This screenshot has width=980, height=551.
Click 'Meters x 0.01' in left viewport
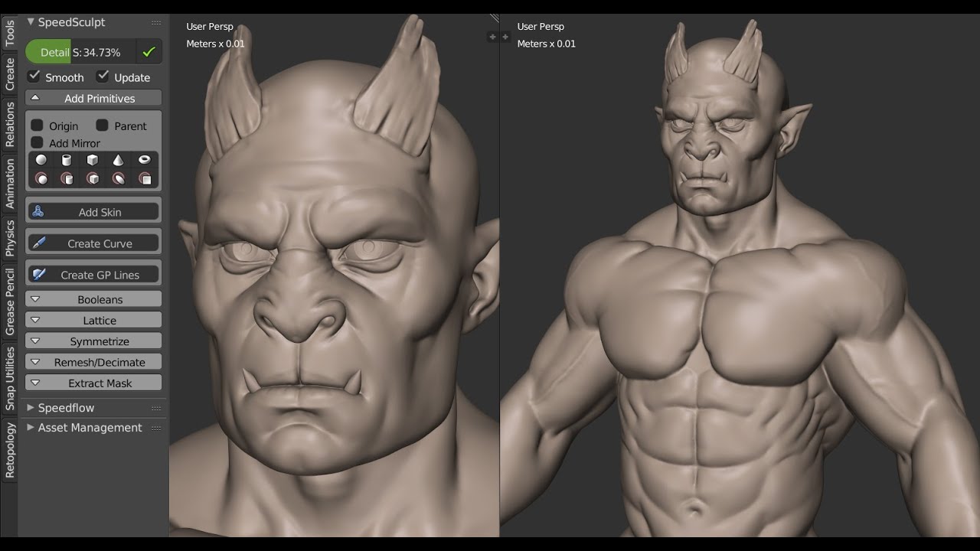215,44
